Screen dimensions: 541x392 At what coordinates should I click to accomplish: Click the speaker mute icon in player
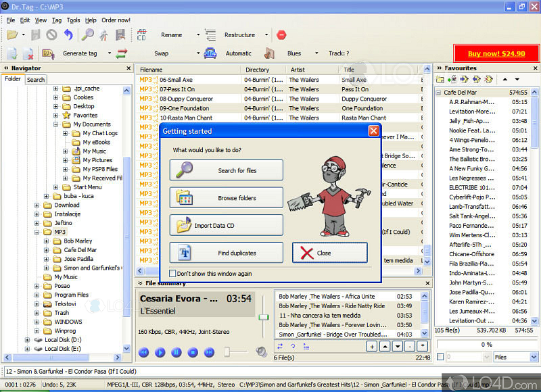point(261,351)
